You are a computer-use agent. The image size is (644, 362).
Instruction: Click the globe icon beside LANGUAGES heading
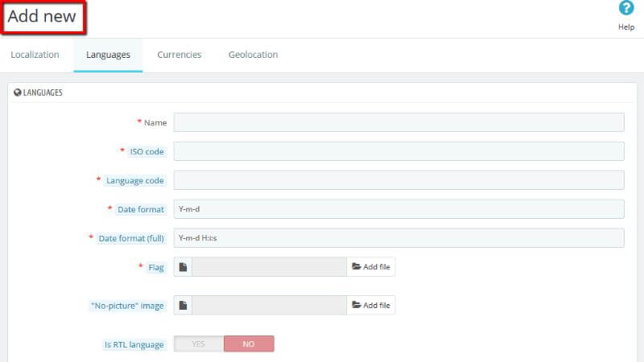(17, 93)
